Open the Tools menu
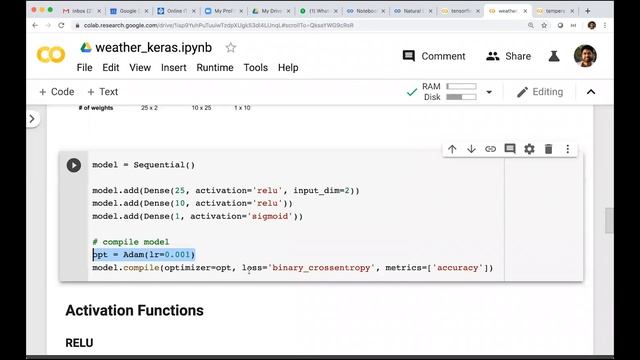This screenshot has width=640, height=360. [x=256, y=68]
